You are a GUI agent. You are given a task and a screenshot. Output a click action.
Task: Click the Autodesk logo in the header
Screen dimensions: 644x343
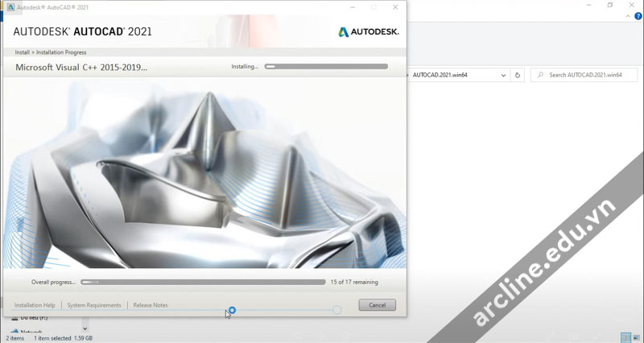point(368,32)
